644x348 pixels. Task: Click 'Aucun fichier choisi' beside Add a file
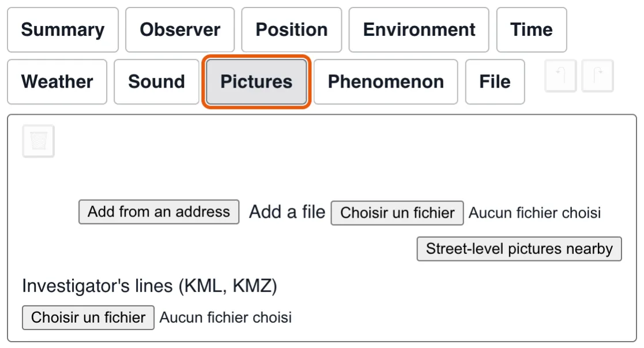[x=535, y=212]
